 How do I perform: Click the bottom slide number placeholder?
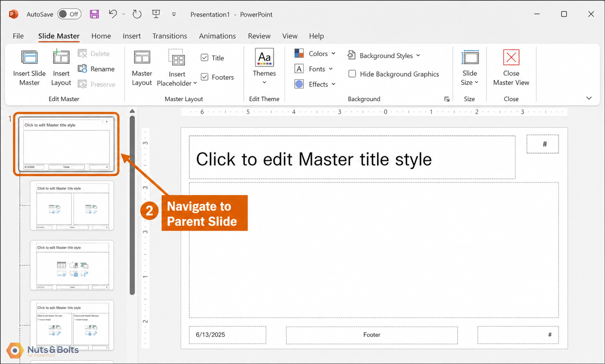click(518, 335)
